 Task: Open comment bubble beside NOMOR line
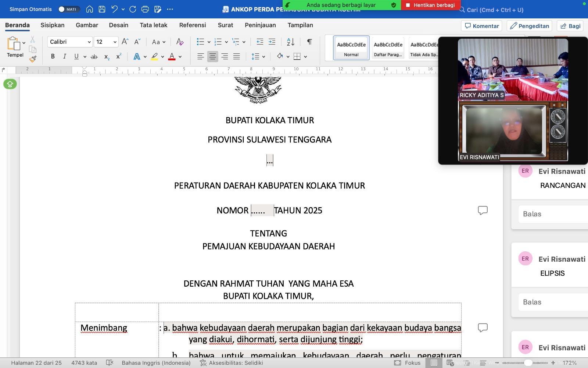(483, 210)
